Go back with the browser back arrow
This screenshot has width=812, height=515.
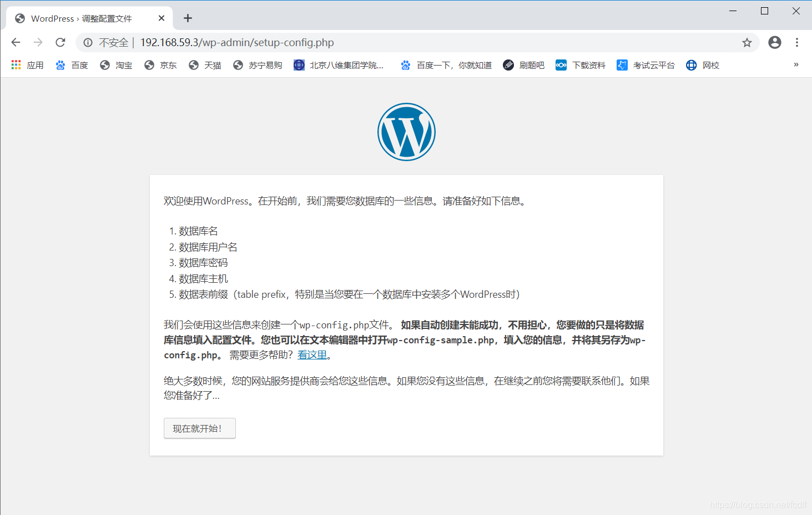point(16,42)
